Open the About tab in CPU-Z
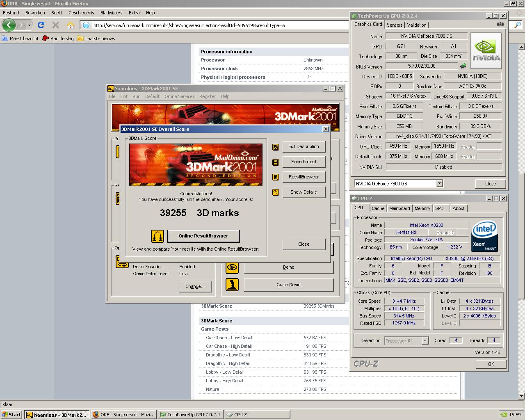The width and height of the screenshot is (525, 420). [x=459, y=208]
